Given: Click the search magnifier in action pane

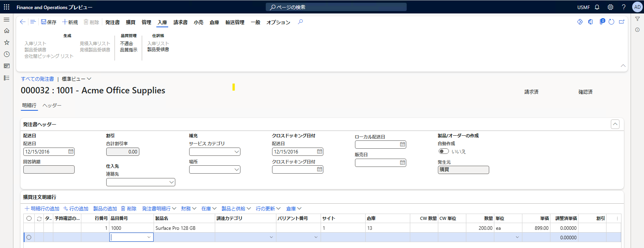Looking at the screenshot, I should (x=300, y=22).
